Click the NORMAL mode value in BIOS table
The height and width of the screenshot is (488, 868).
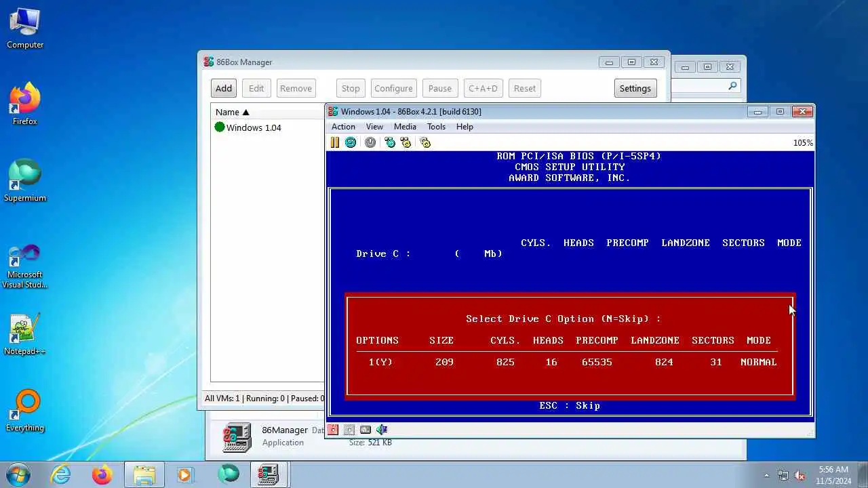point(758,363)
